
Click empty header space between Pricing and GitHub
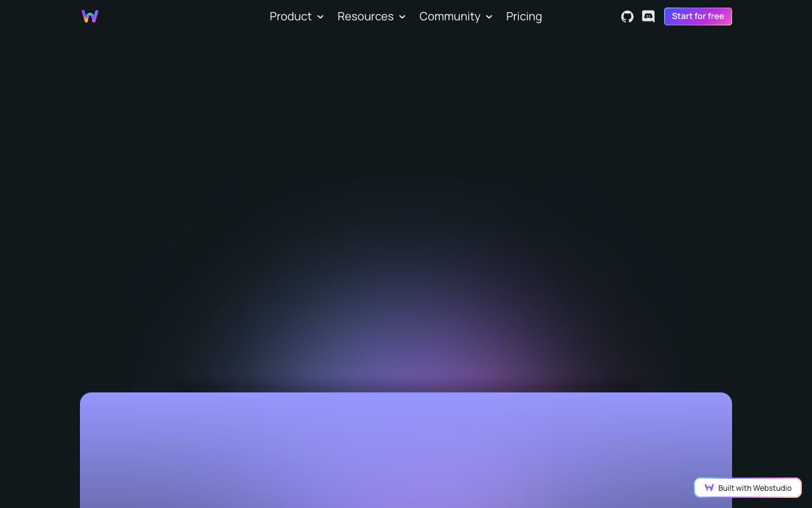point(580,17)
